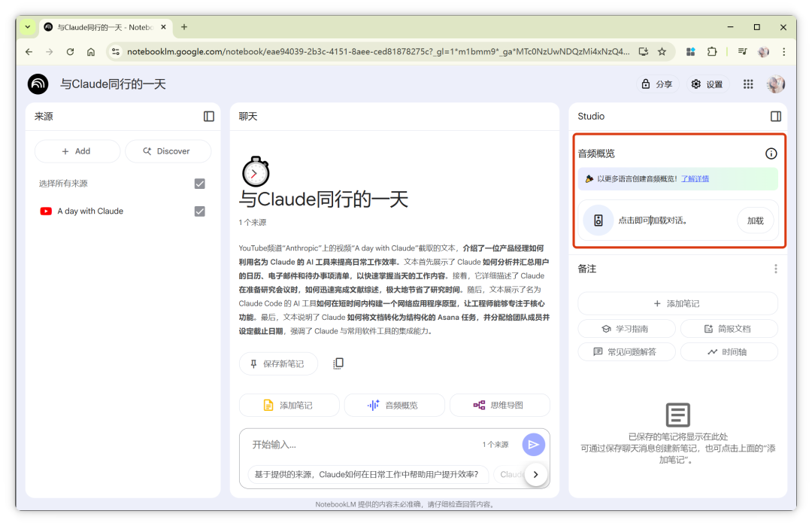Collapse the Studio panel
812x526 pixels.
(x=775, y=116)
